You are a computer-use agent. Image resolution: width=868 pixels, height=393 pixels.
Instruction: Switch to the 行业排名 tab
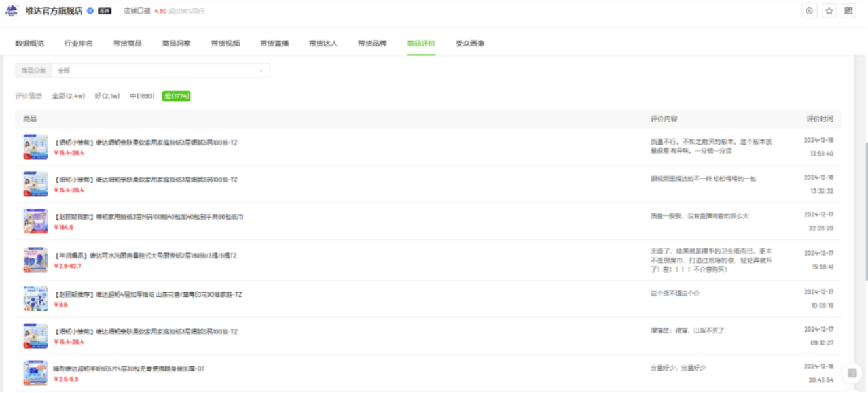click(x=79, y=44)
